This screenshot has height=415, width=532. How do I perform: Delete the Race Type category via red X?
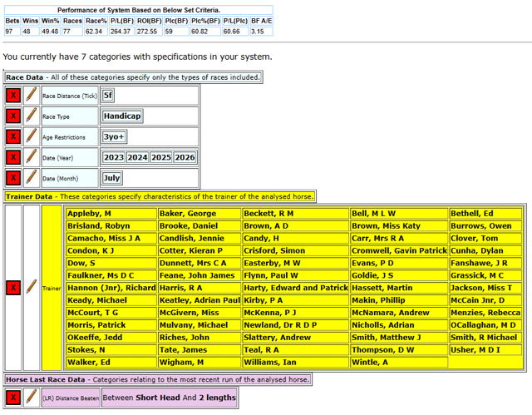point(13,116)
